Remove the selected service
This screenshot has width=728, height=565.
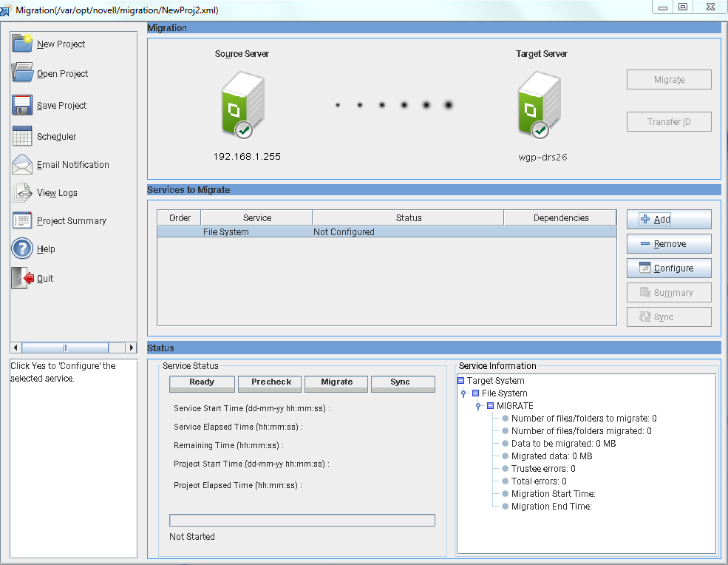[x=669, y=244]
